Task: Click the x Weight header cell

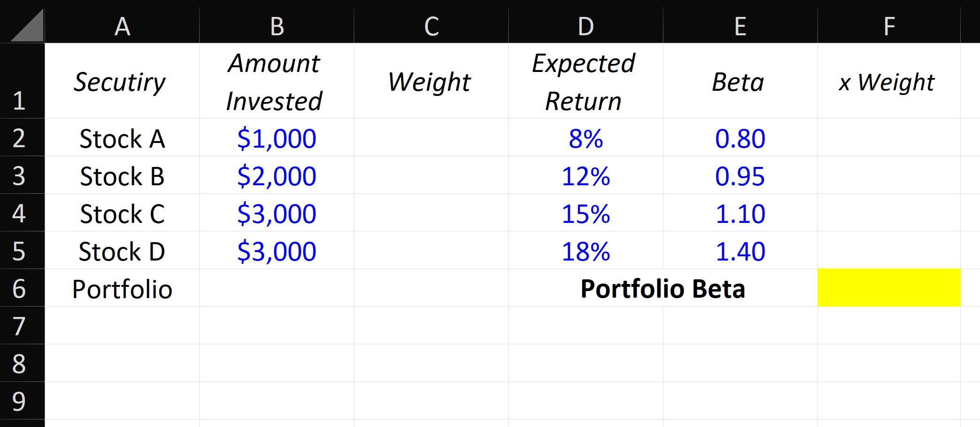Action: 889,81
